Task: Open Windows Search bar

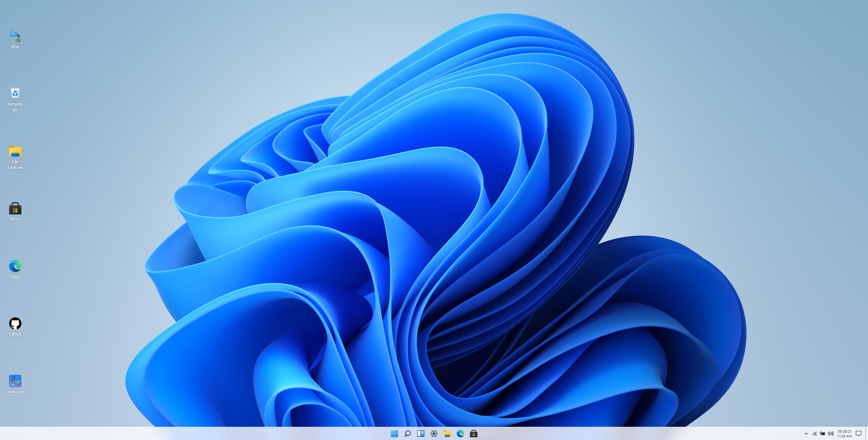Action: pos(408,433)
